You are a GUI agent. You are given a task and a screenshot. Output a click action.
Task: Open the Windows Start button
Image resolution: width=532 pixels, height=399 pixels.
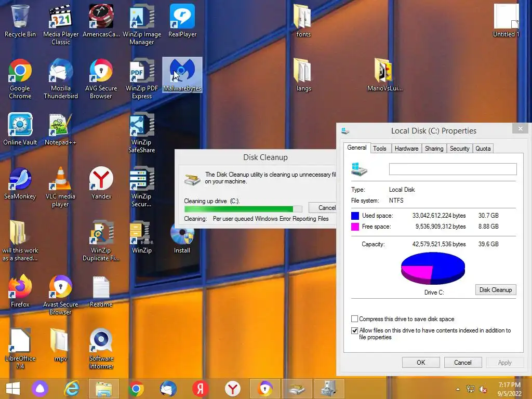[x=13, y=389]
